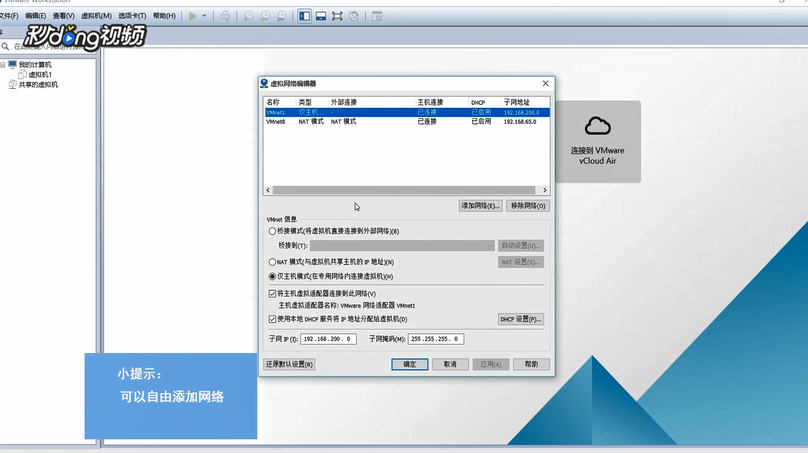Image resolution: width=808 pixels, height=453 pixels.
Task: Select the VMnet8 row in network list
Action: point(407,122)
